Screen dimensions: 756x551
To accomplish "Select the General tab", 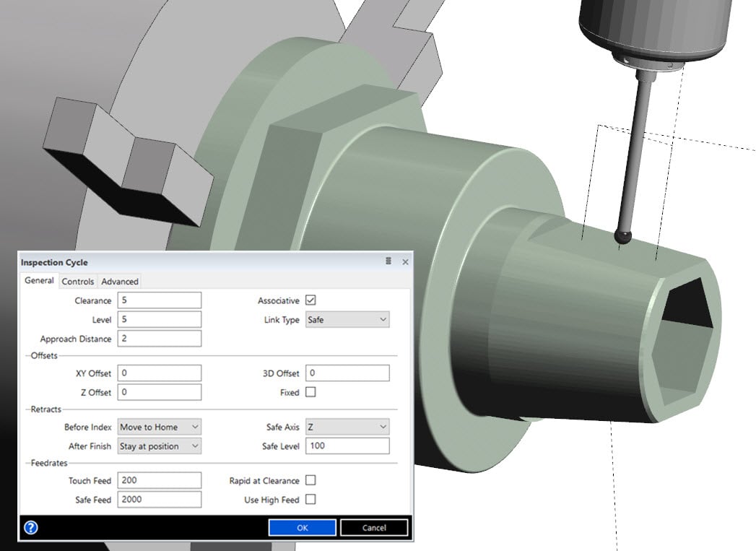I will [x=39, y=281].
